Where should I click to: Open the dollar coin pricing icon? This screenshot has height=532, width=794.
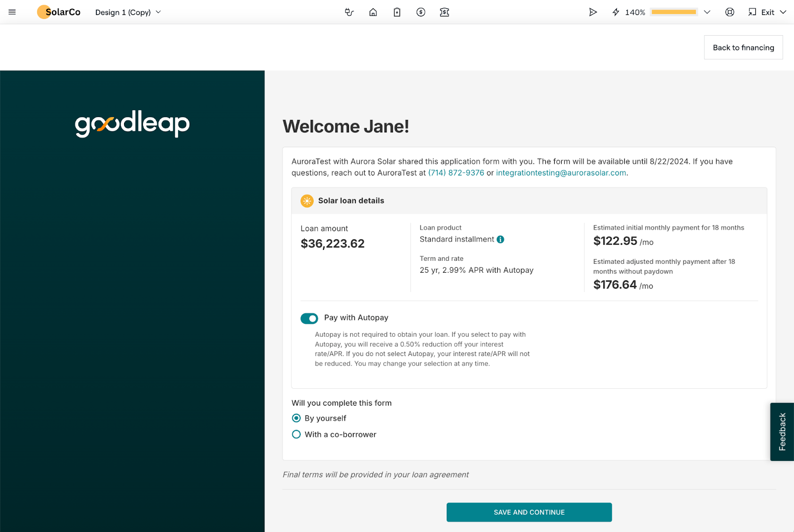(x=421, y=12)
